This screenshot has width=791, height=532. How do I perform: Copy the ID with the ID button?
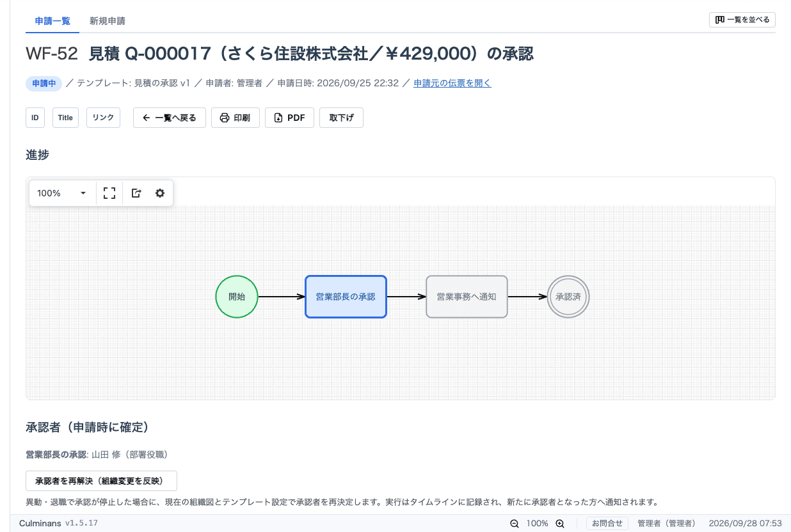(35, 118)
